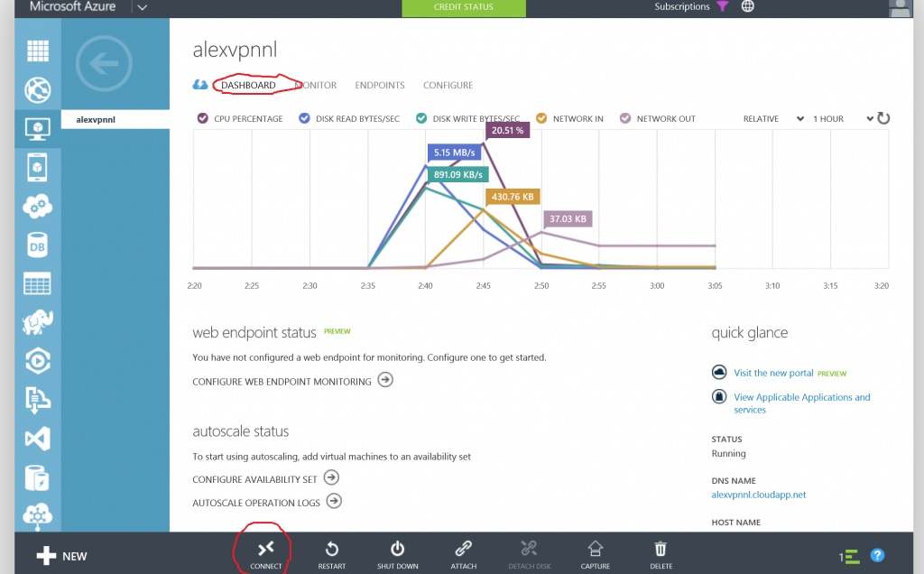
Task: Attach a disk to the VM
Action: 464,555
